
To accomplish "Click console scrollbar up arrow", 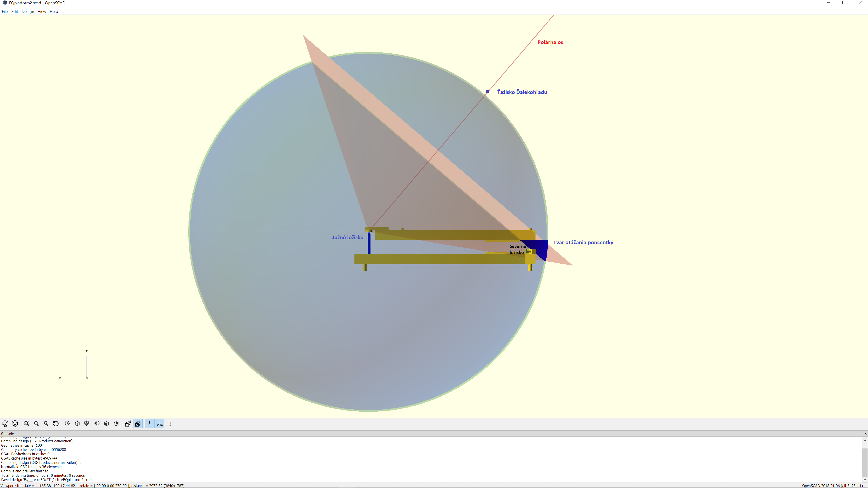I will 865,441.
